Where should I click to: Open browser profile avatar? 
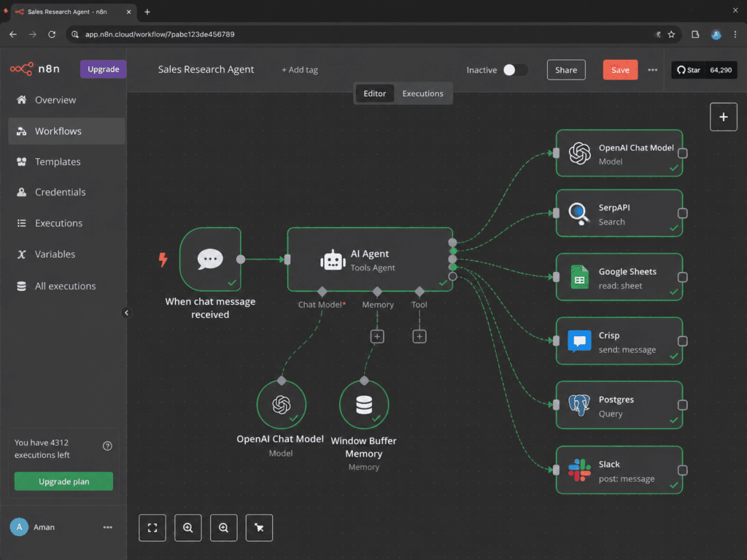coord(716,34)
